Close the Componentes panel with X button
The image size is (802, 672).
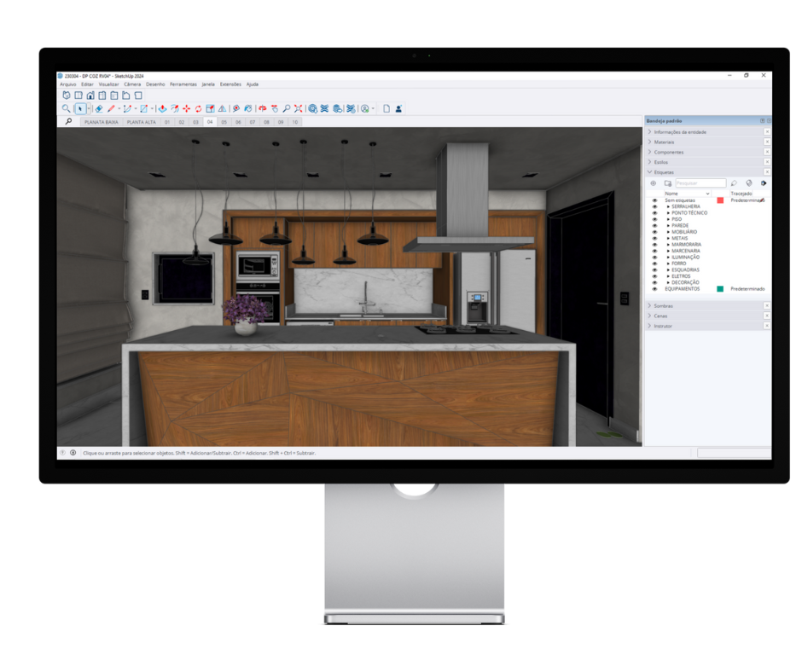point(766,153)
